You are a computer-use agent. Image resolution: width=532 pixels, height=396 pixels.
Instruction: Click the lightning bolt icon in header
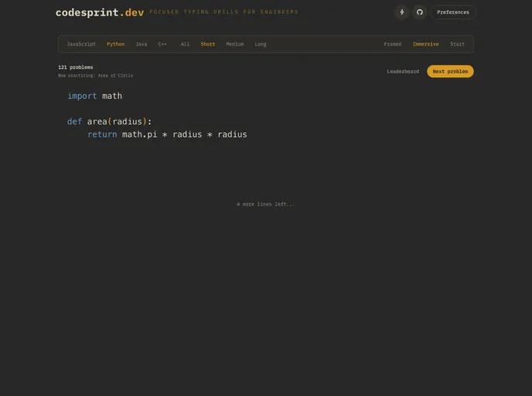tap(402, 12)
